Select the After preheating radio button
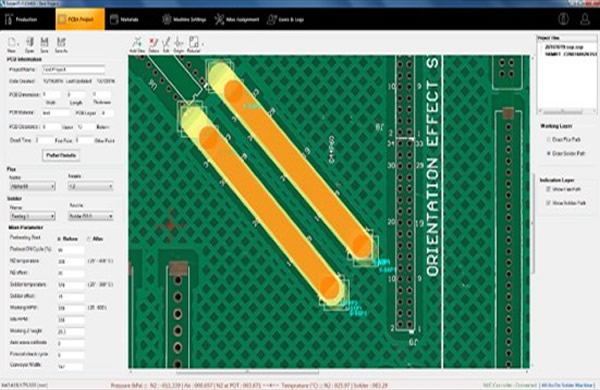The width and height of the screenshot is (600, 390). coord(89,239)
